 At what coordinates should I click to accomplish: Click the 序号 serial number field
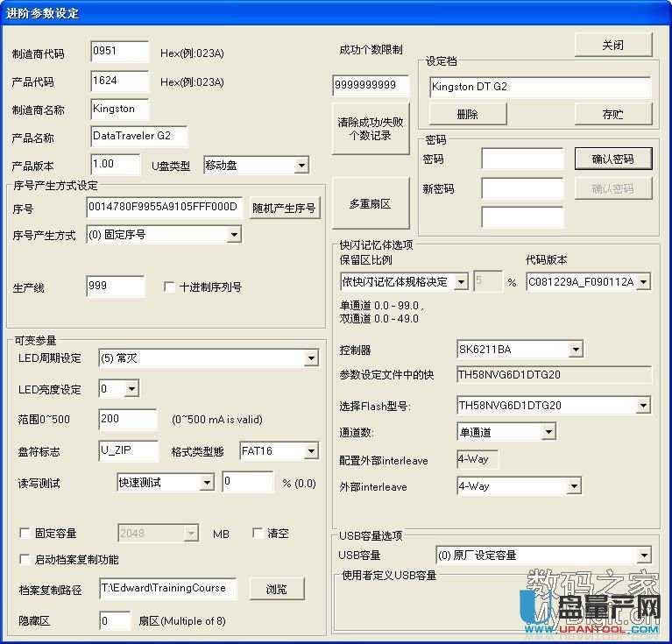(x=165, y=208)
